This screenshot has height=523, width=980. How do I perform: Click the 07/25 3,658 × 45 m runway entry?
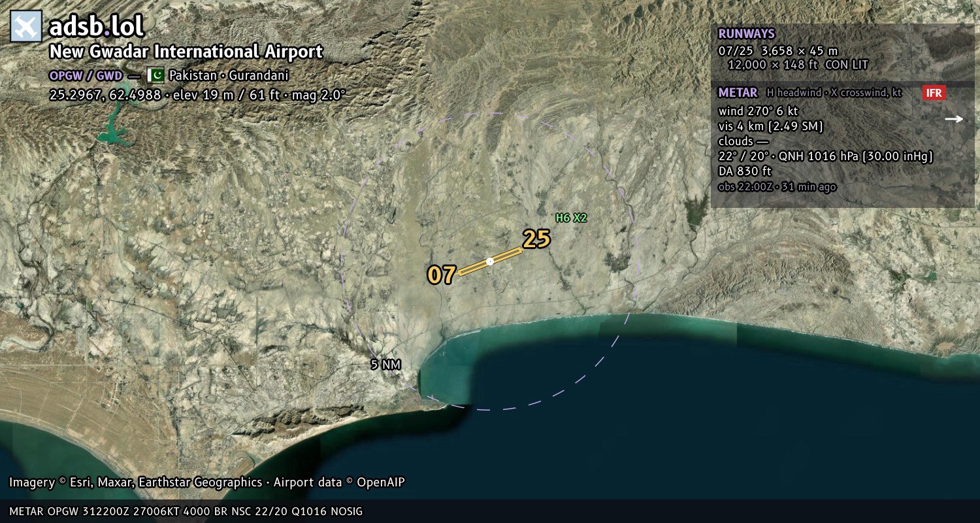tap(777, 50)
